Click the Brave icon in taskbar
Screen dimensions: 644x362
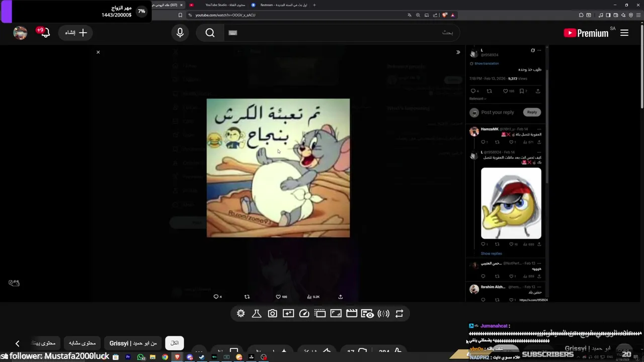177,357
